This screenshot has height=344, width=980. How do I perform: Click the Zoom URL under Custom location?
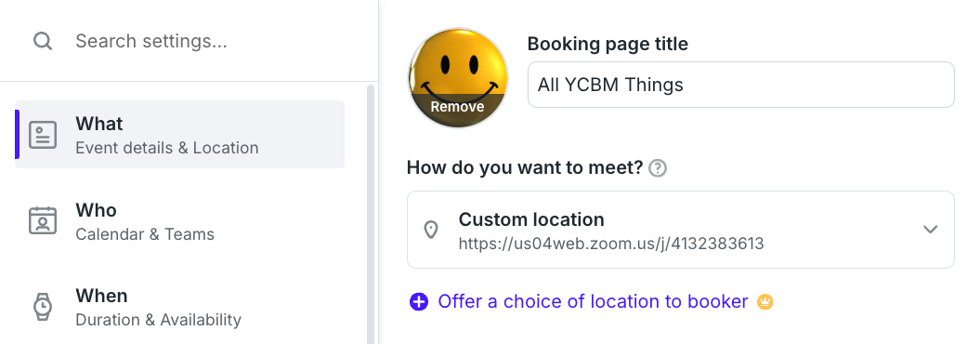(x=611, y=244)
